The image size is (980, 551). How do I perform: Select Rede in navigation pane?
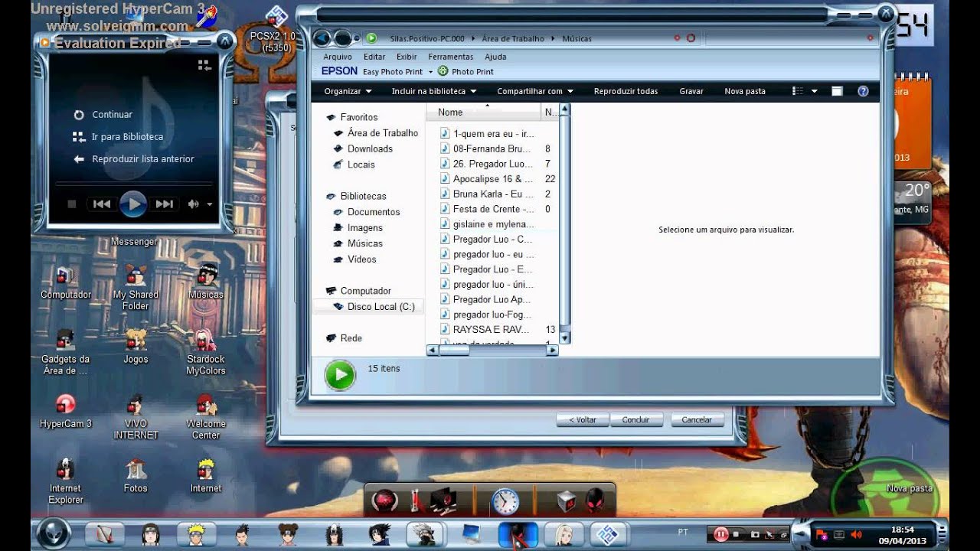pos(351,338)
